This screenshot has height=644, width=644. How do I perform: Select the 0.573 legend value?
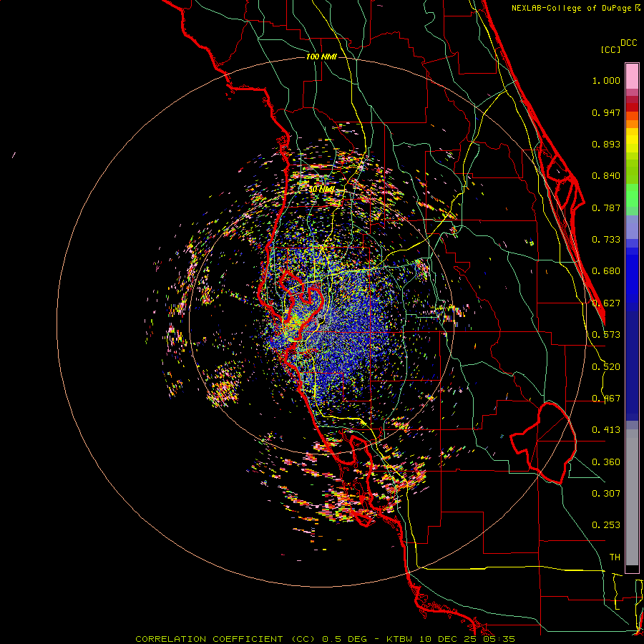(x=606, y=335)
